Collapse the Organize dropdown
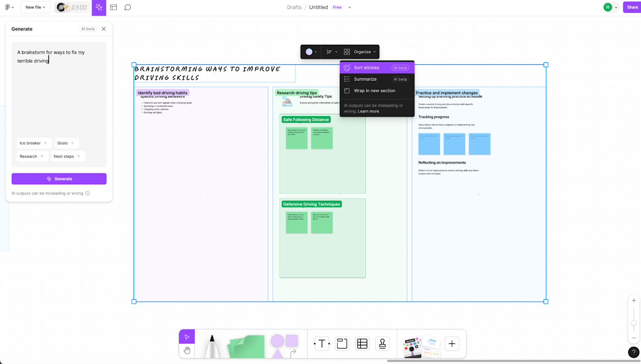 (x=360, y=52)
